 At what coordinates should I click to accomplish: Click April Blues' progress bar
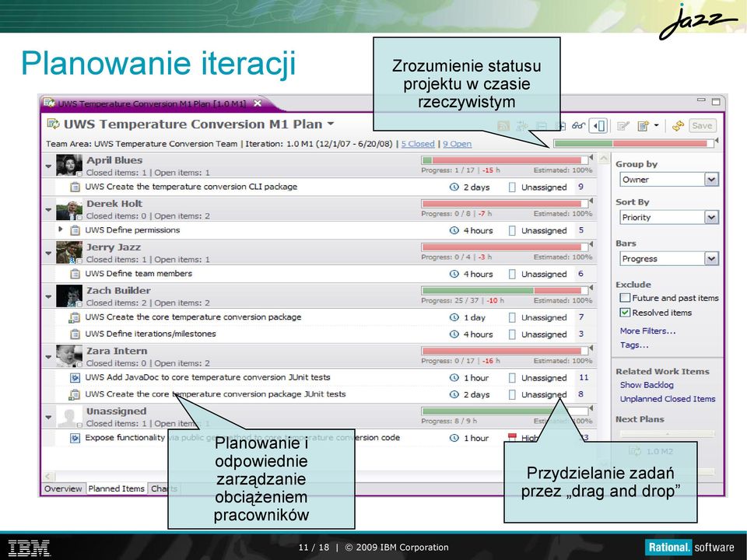504,160
